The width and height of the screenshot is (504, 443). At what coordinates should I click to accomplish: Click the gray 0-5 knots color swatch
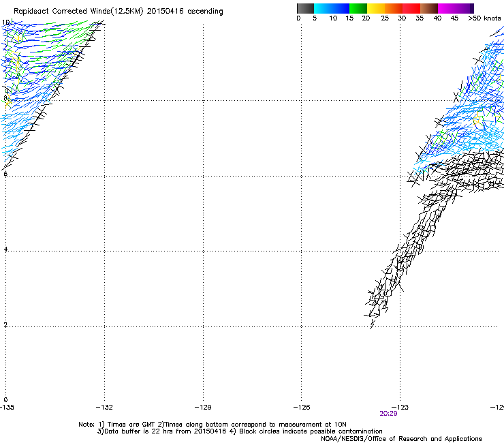click(x=305, y=8)
